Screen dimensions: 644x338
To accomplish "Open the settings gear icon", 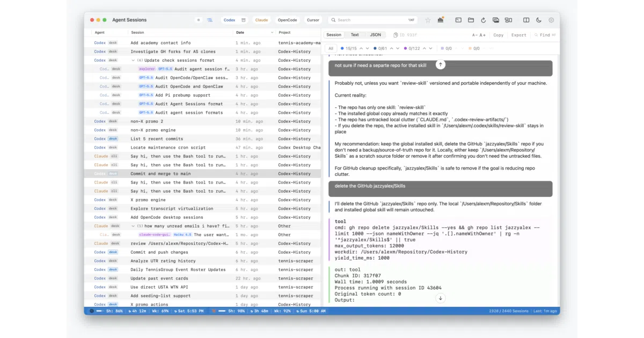I will tap(551, 20).
